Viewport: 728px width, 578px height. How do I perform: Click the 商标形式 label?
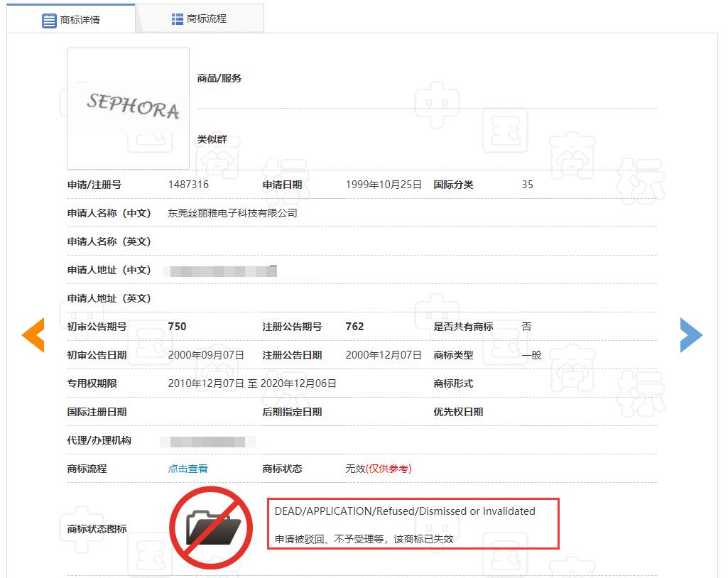point(453,383)
